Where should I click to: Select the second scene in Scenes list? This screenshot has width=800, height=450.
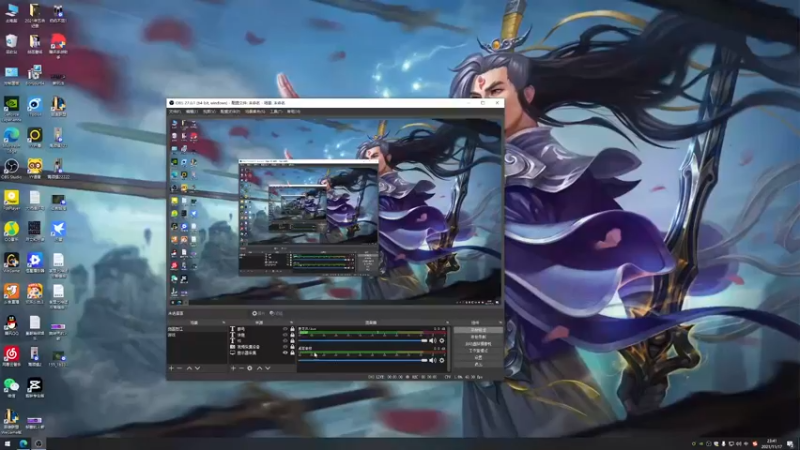tap(196, 335)
